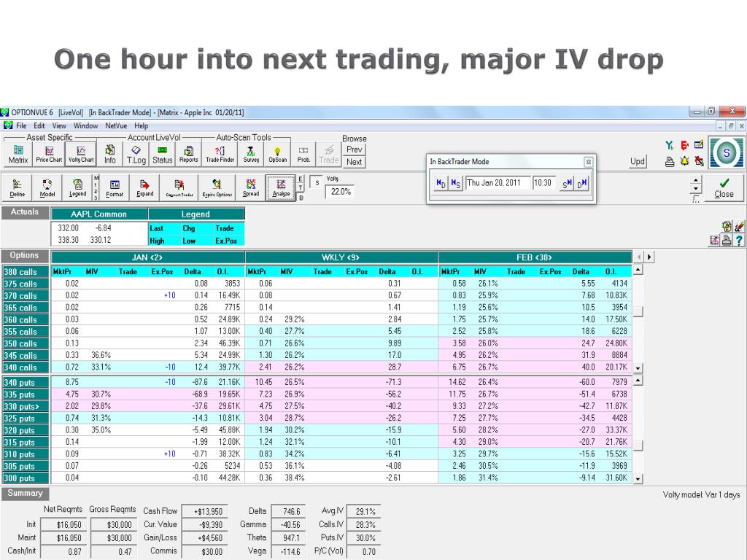Toggle the S box beside Volty
The height and width of the screenshot is (560, 747).
(317, 183)
